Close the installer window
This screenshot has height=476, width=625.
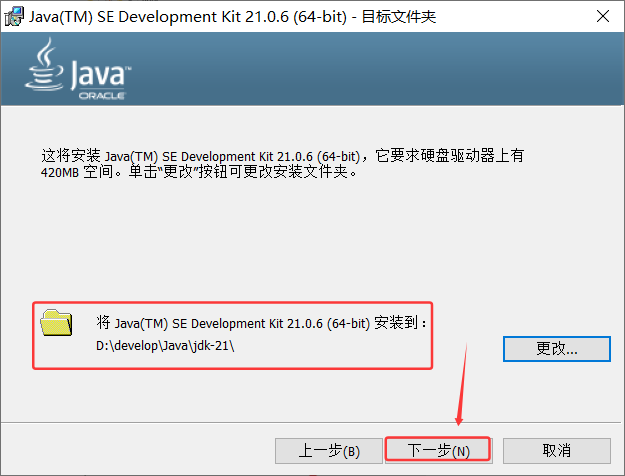coord(603,16)
